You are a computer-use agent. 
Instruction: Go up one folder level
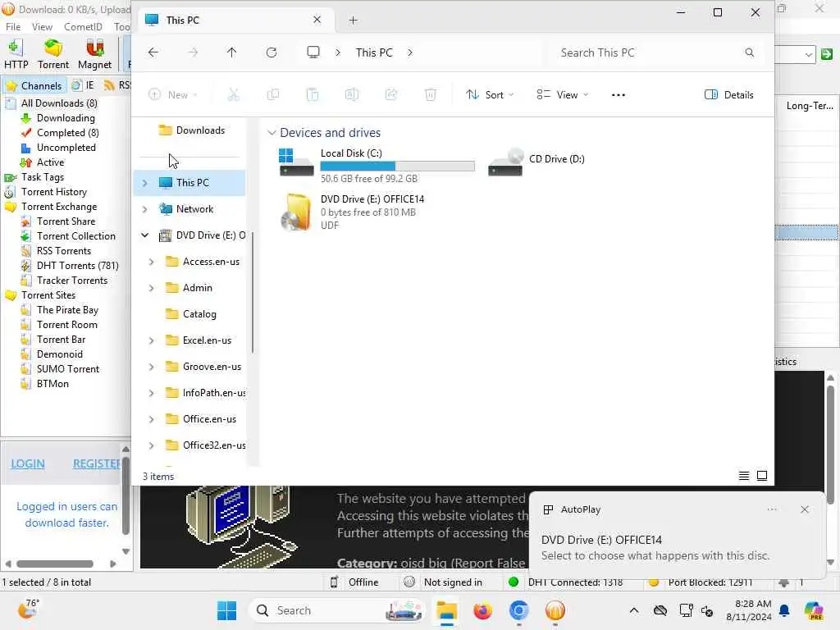pos(231,52)
